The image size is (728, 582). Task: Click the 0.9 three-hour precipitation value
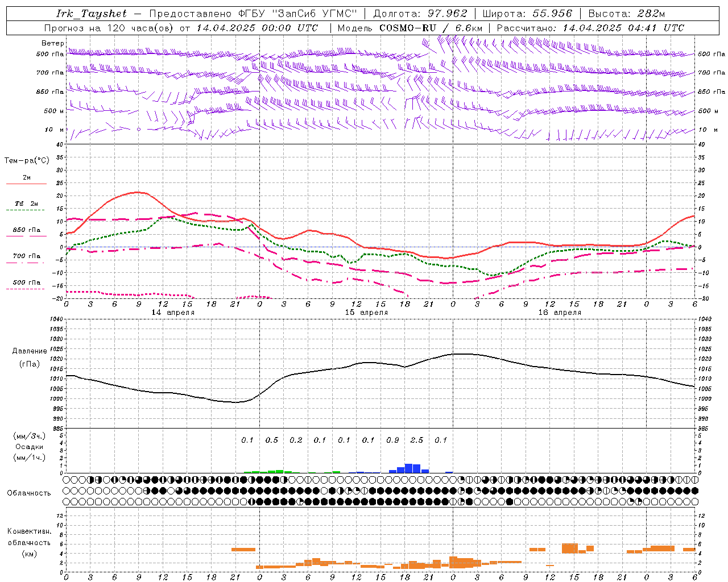[x=392, y=440]
